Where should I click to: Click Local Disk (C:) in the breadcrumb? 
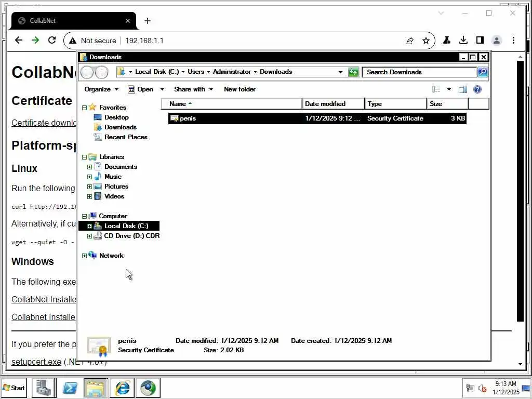click(x=157, y=72)
